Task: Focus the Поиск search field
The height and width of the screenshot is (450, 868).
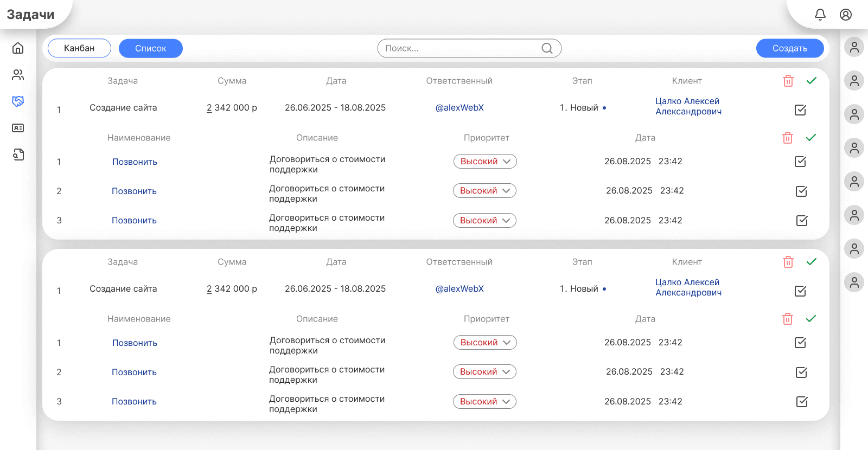Action: click(x=461, y=48)
